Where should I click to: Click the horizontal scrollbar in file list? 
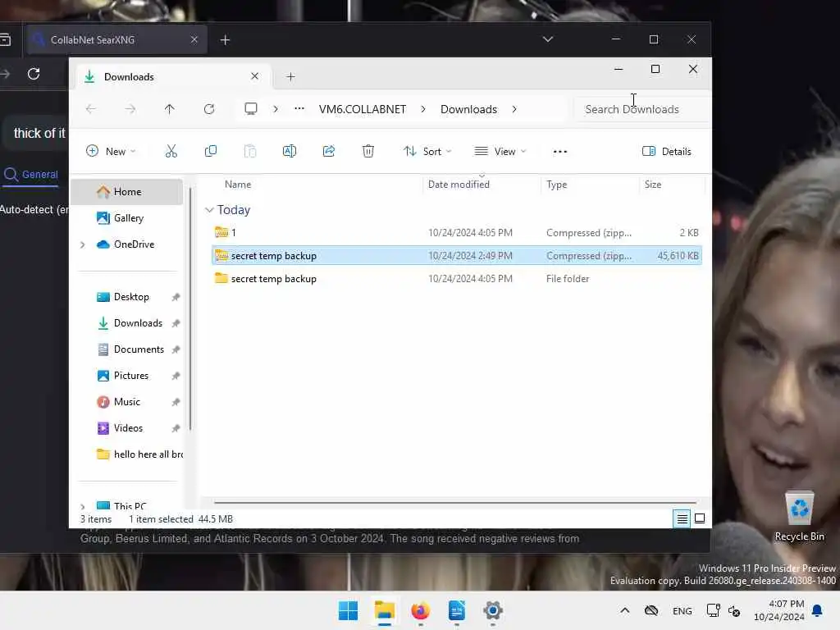click(454, 503)
